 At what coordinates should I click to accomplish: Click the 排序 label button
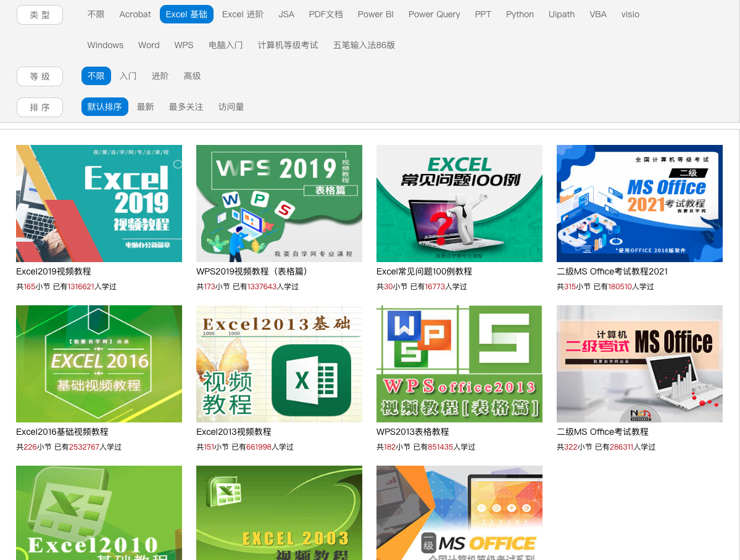click(x=39, y=107)
